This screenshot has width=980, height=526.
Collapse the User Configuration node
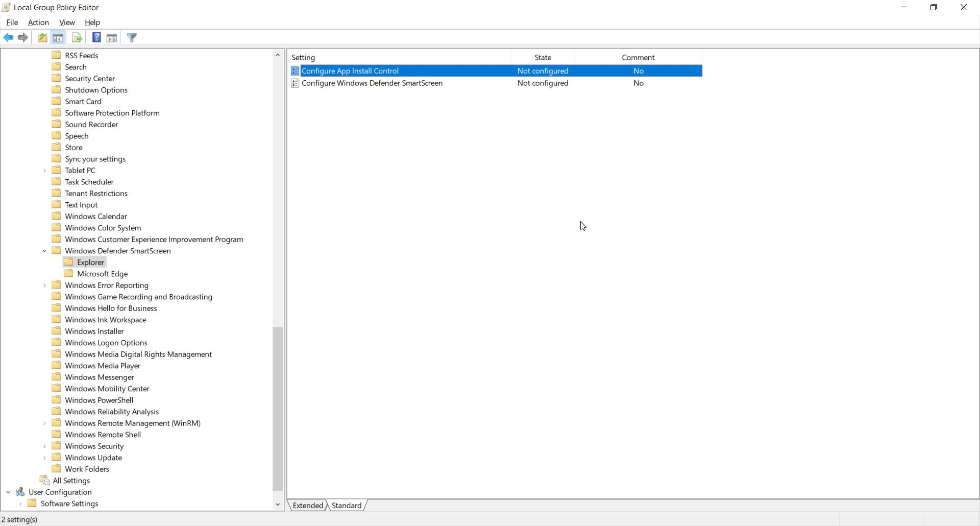[8, 492]
